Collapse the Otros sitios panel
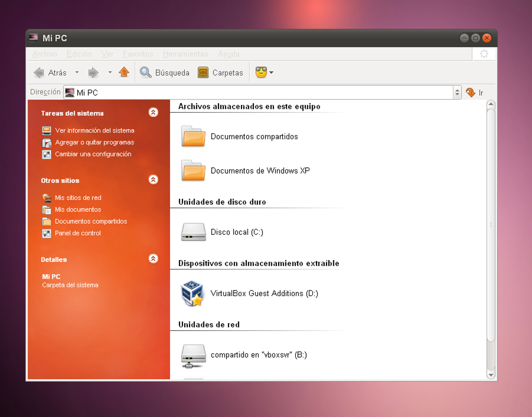532x417 pixels. click(x=153, y=180)
